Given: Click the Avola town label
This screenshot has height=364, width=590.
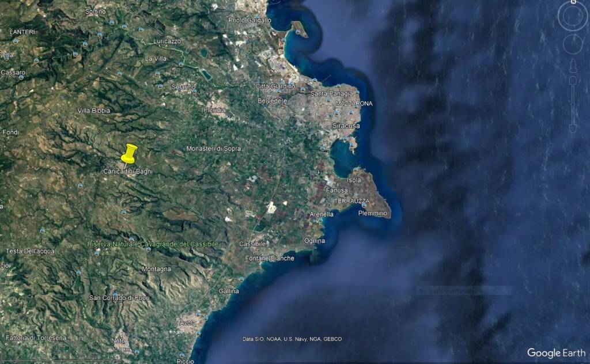Looking at the screenshot, I should [x=188, y=323].
